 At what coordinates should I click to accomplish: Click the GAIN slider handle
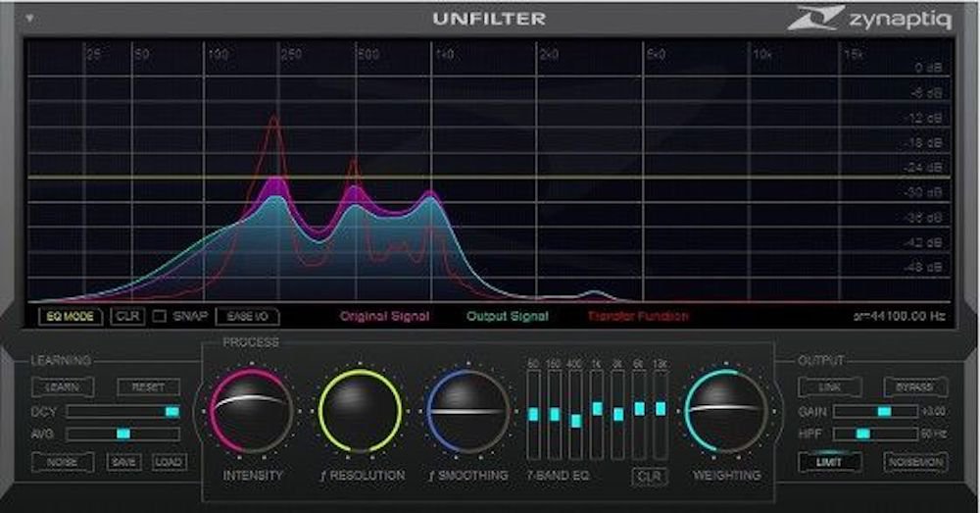tap(883, 412)
